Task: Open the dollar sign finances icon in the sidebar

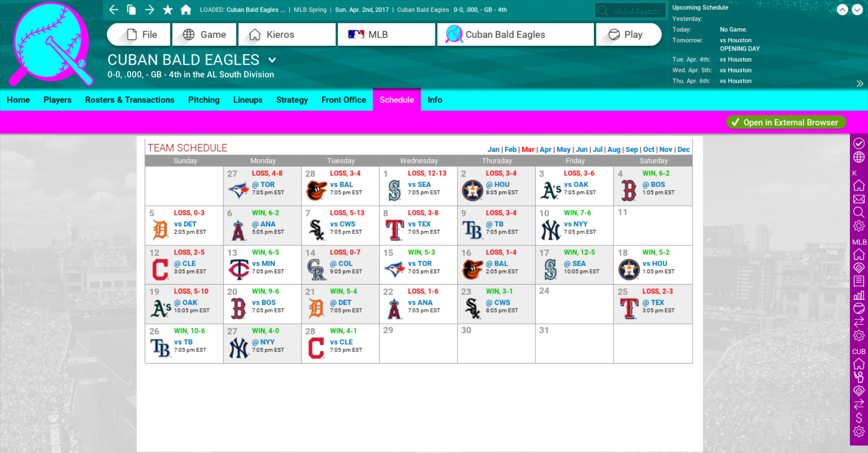Action: (859, 418)
